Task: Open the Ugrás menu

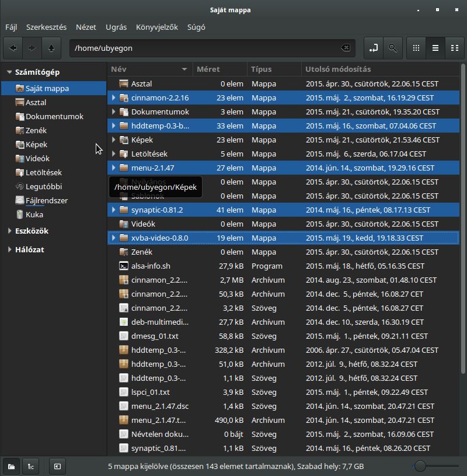Action: [116, 27]
